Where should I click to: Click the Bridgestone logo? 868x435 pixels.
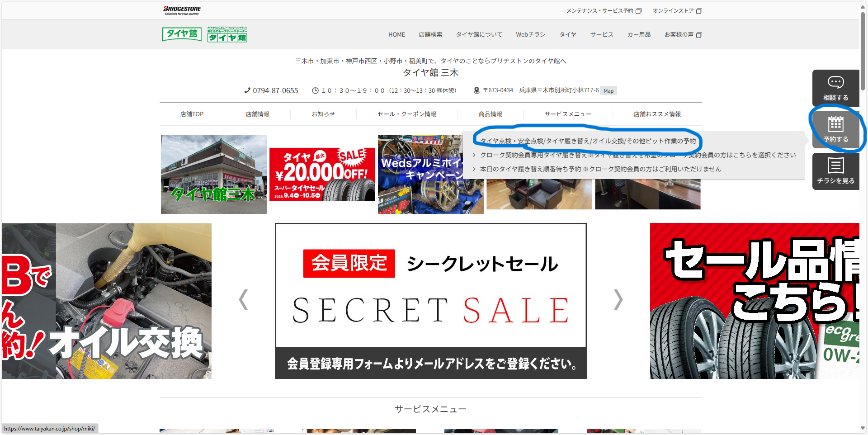(182, 10)
